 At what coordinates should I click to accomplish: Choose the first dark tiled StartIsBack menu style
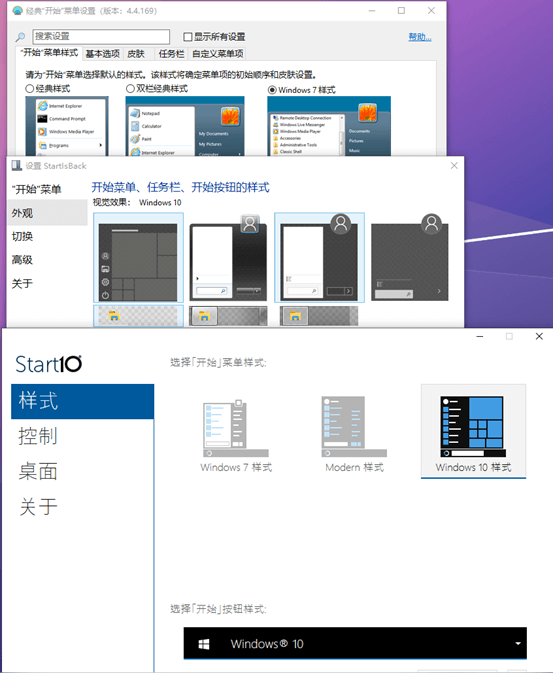coord(138,258)
